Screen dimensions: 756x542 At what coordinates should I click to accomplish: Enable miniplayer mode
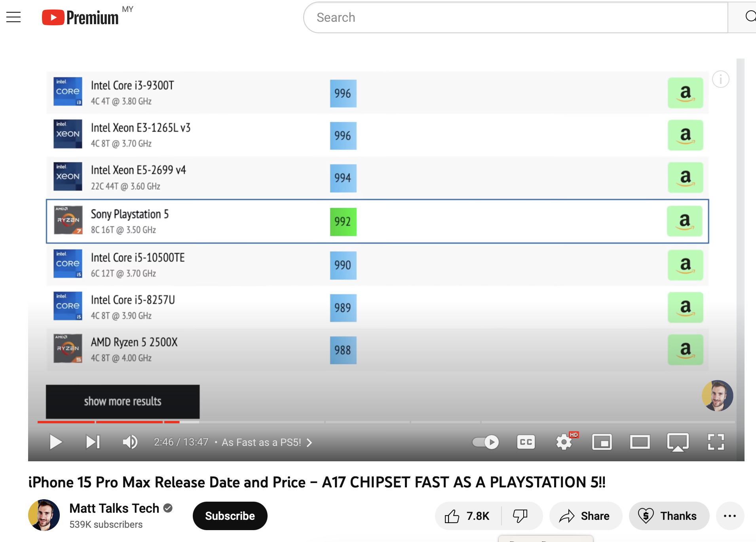pos(602,442)
